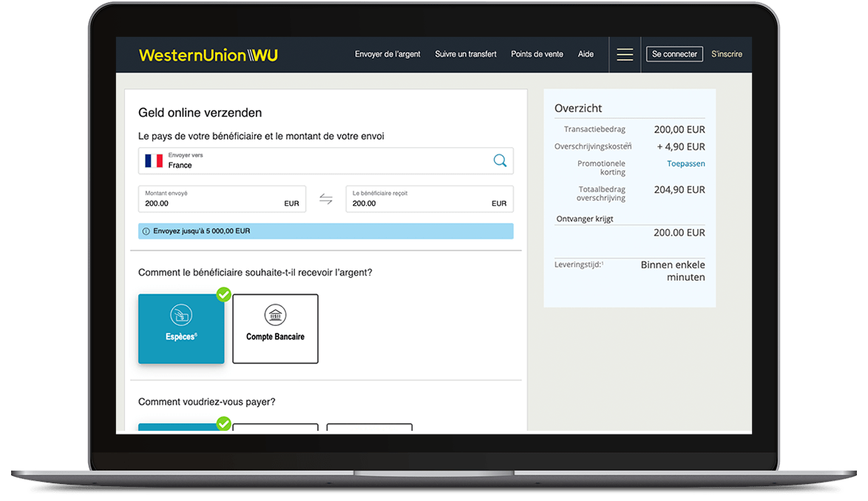Click the bank building icon
The image size is (868, 501).
tap(275, 314)
